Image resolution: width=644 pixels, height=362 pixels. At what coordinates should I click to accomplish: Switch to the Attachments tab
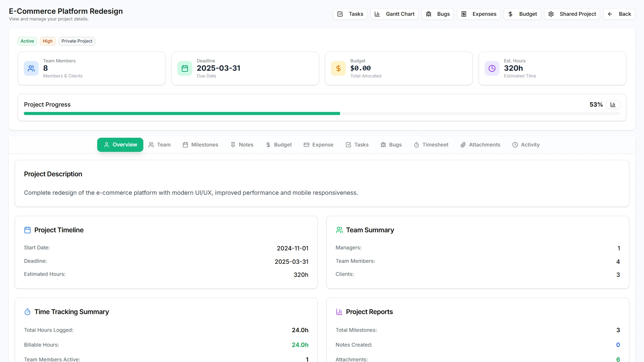[x=480, y=145]
